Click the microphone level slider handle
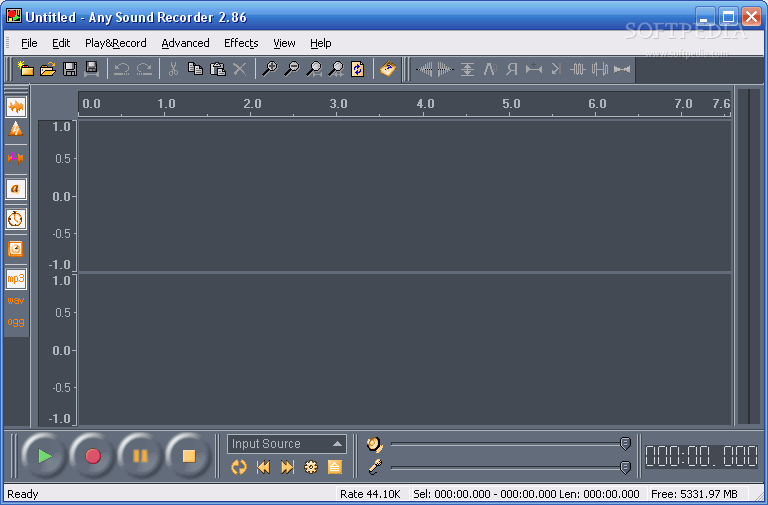This screenshot has height=505, width=768. (x=625, y=467)
